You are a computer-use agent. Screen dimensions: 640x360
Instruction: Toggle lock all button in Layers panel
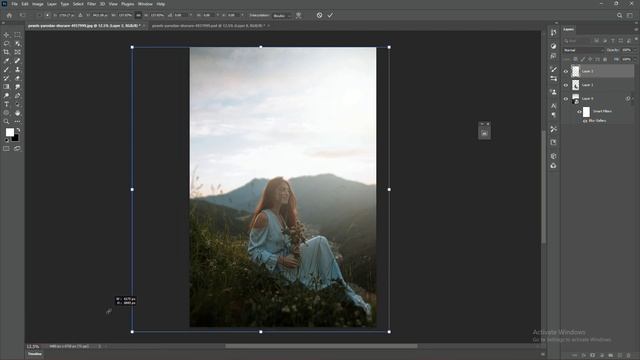coord(605,60)
